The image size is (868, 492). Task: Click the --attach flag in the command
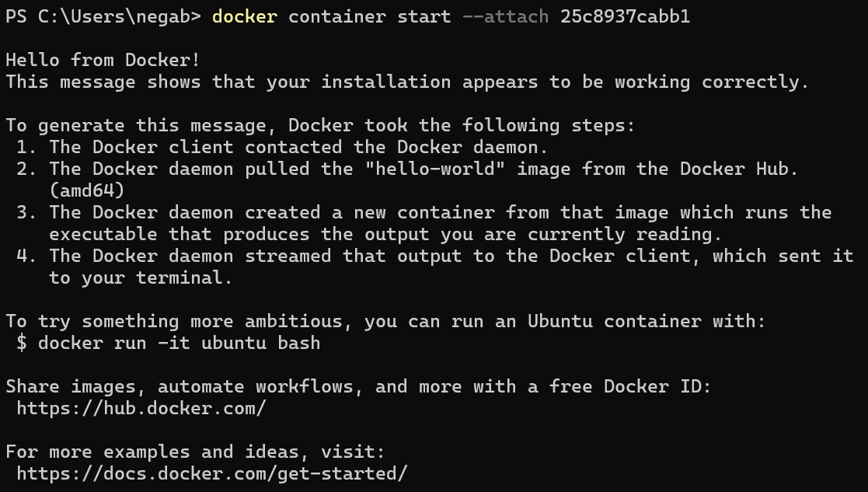pyautogui.click(x=505, y=16)
